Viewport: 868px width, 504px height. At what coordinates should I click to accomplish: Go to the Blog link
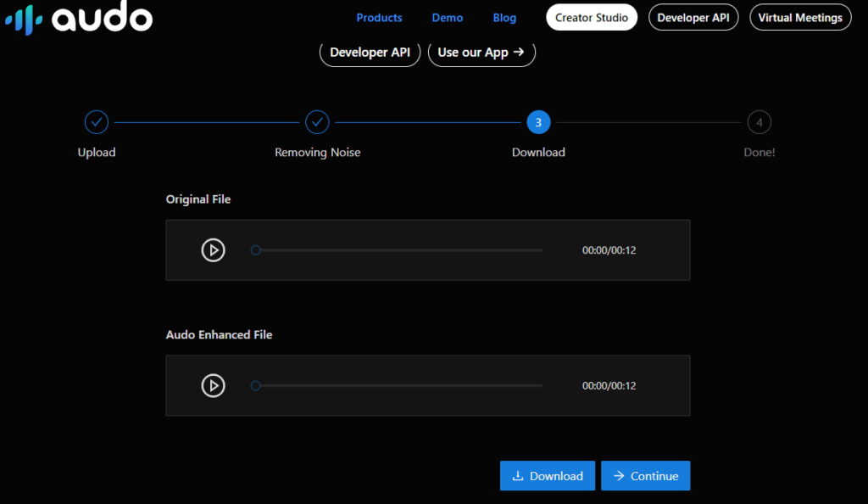coord(504,18)
